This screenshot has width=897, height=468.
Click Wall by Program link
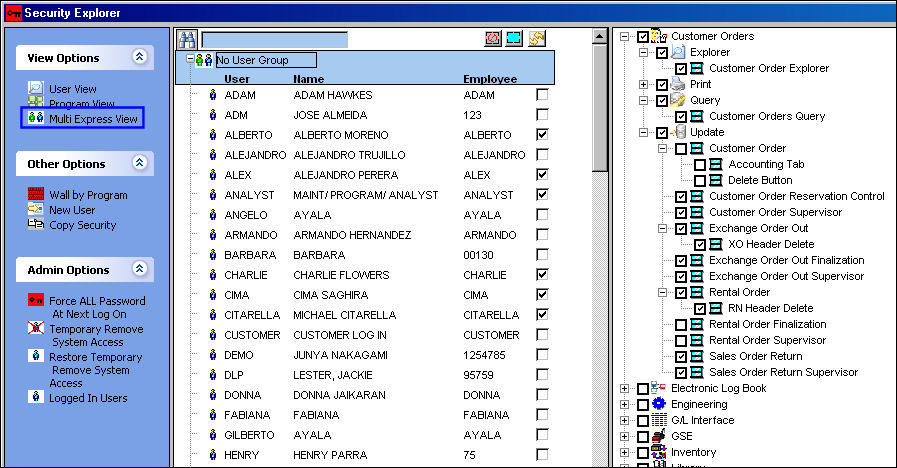coord(88,195)
